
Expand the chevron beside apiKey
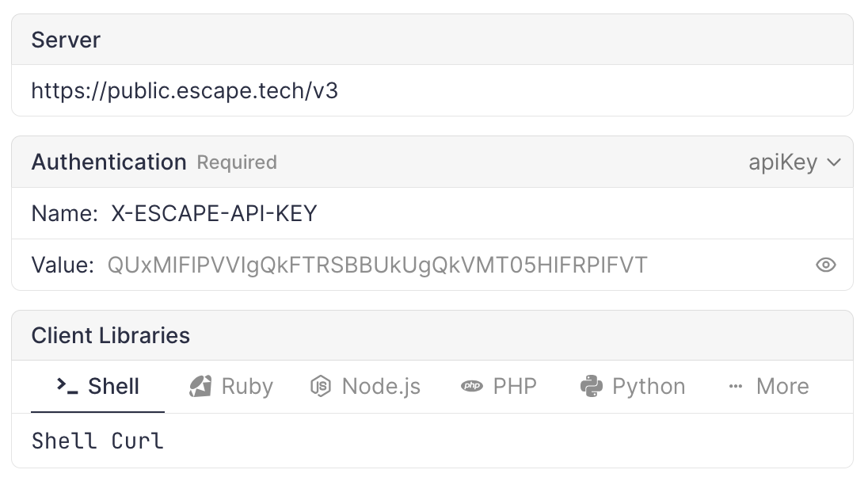(x=832, y=162)
